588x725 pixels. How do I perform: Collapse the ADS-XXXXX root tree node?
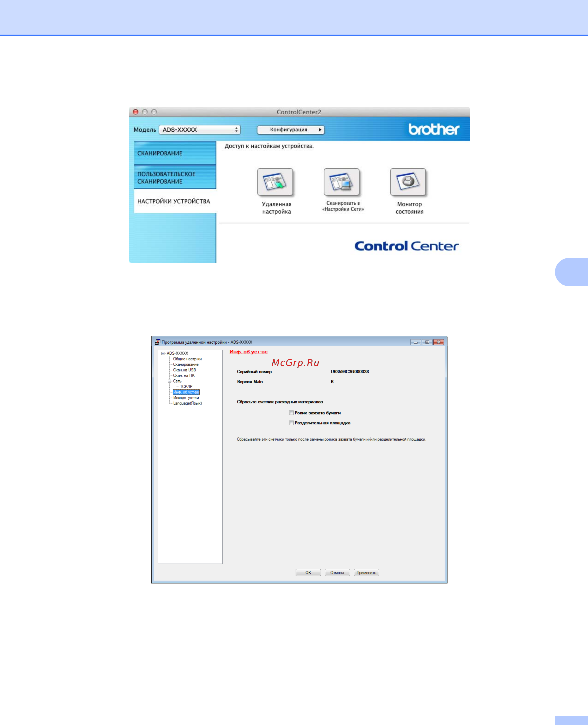(x=163, y=353)
